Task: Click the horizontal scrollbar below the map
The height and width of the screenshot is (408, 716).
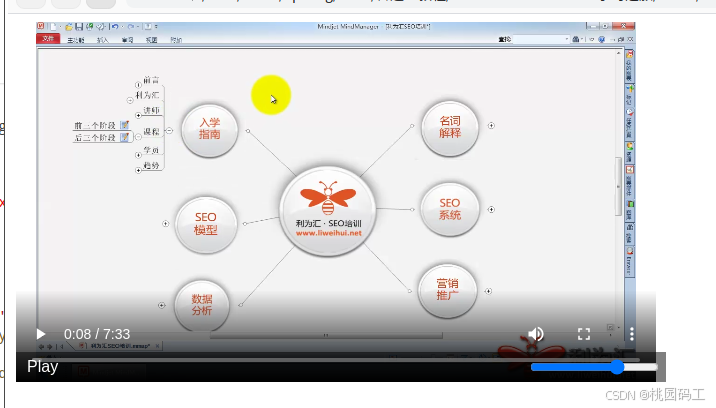Action: (x=326, y=335)
